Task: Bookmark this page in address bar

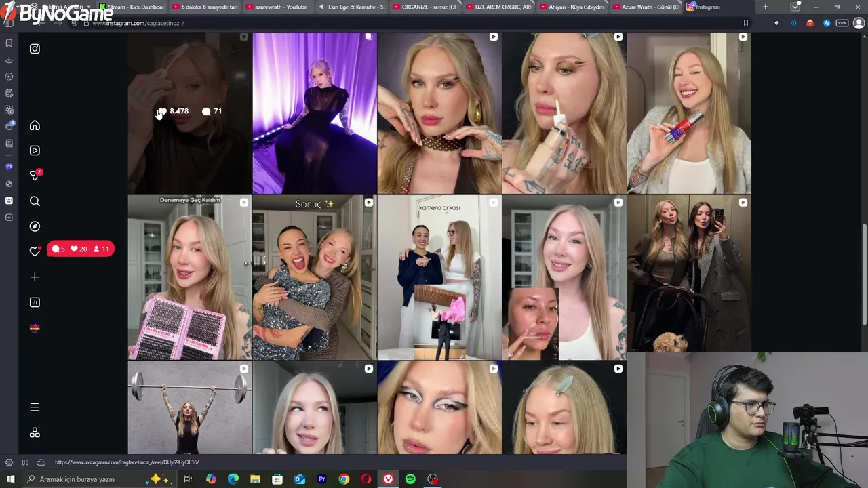Action: [745, 23]
